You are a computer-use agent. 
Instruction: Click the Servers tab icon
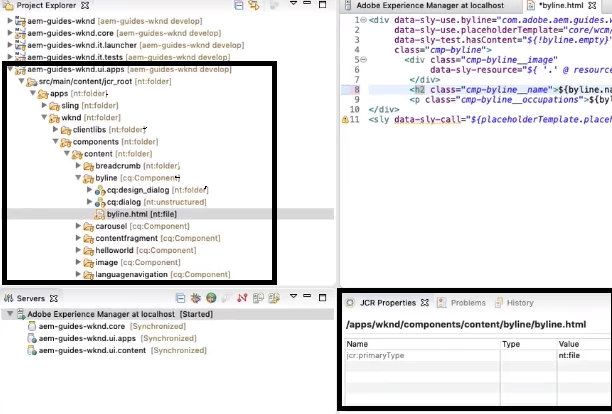tap(9, 299)
